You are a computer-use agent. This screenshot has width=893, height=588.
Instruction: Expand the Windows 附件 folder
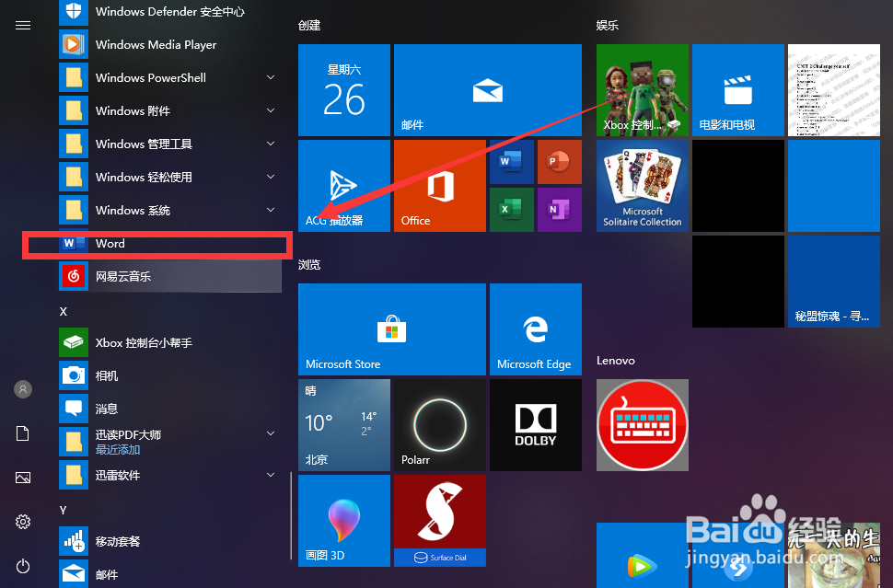point(169,110)
